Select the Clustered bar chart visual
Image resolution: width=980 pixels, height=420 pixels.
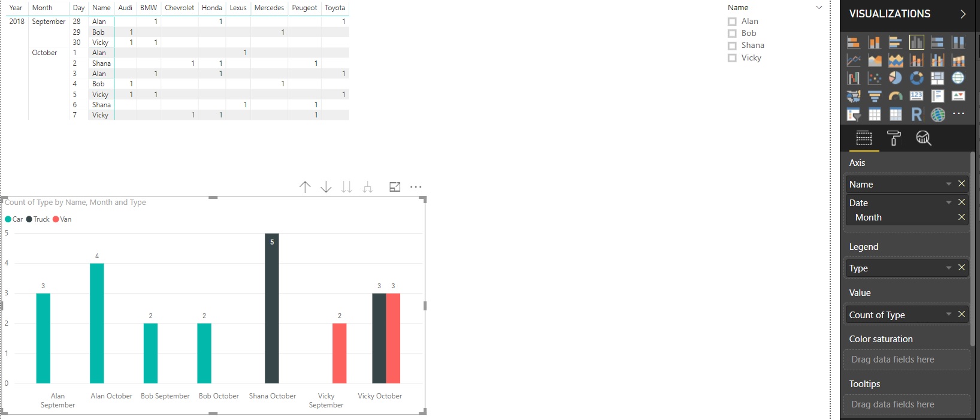[x=896, y=43]
